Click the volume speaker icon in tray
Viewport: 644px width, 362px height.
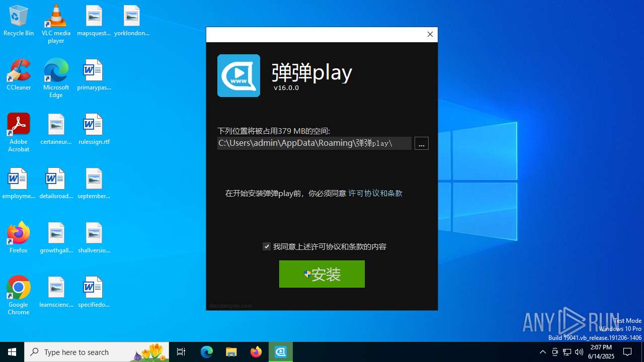579,352
